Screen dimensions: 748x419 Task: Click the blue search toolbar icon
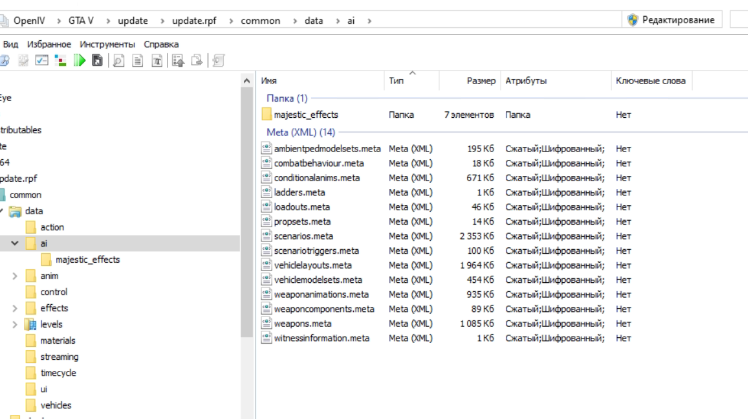(4, 61)
